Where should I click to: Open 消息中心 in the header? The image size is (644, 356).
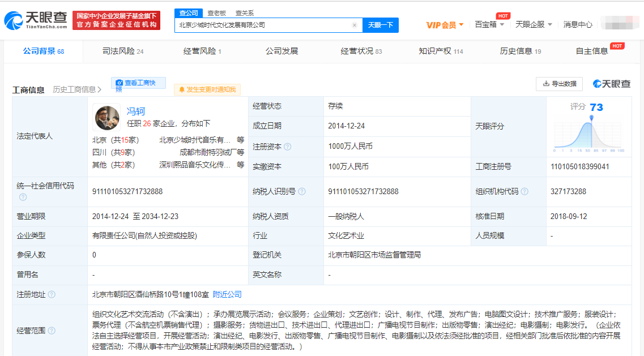[x=578, y=25]
